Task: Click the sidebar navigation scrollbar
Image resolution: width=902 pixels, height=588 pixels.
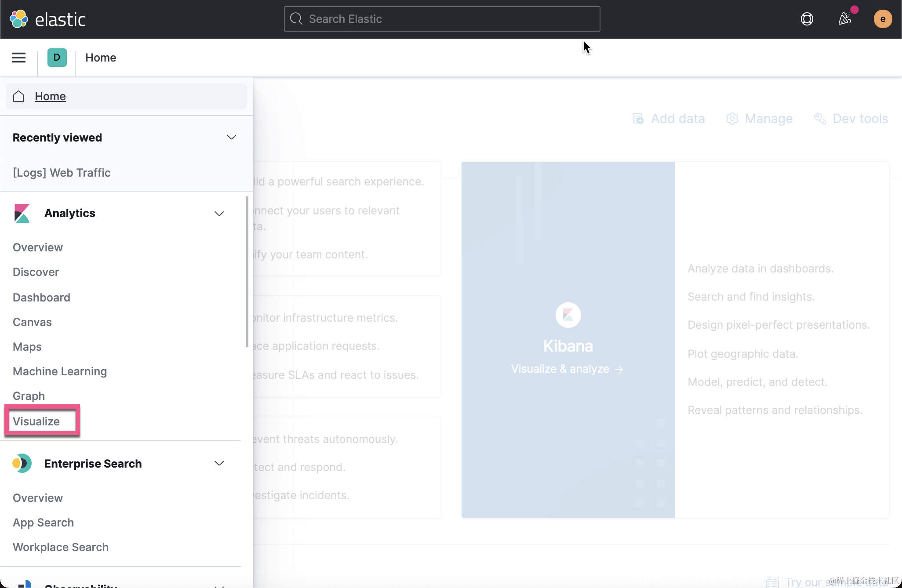Action: 247,271
